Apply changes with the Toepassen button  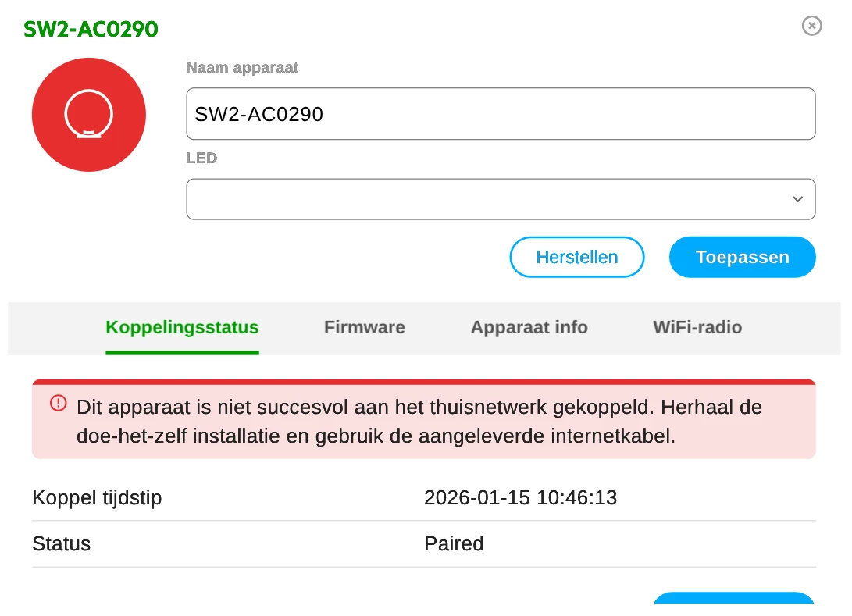pos(742,257)
